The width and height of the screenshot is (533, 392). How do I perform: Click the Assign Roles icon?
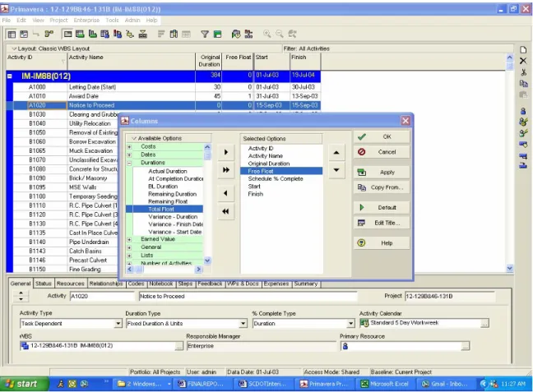click(x=523, y=133)
